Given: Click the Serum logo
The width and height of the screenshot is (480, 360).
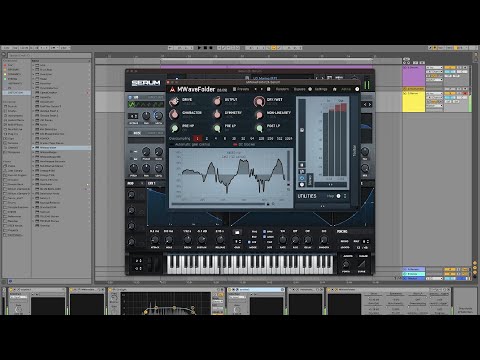Looking at the screenshot, I should pyautogui.click(x=146, y=83).
